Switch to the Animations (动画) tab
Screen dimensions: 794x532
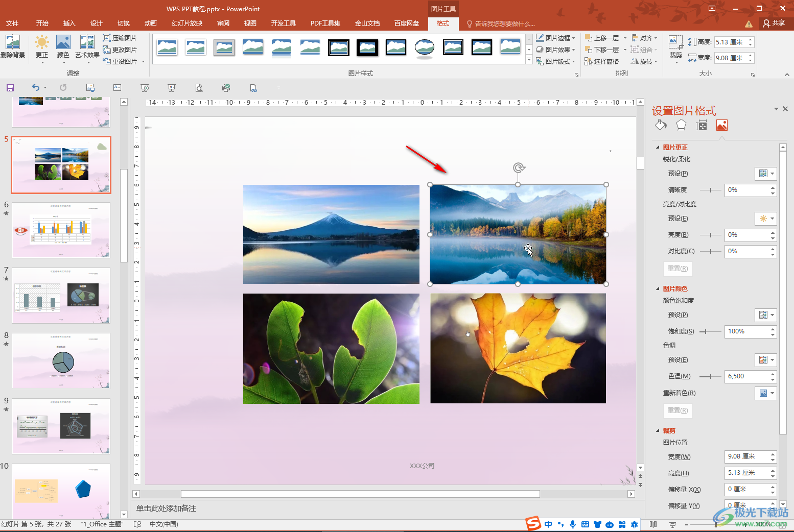[x=151, y=23]
